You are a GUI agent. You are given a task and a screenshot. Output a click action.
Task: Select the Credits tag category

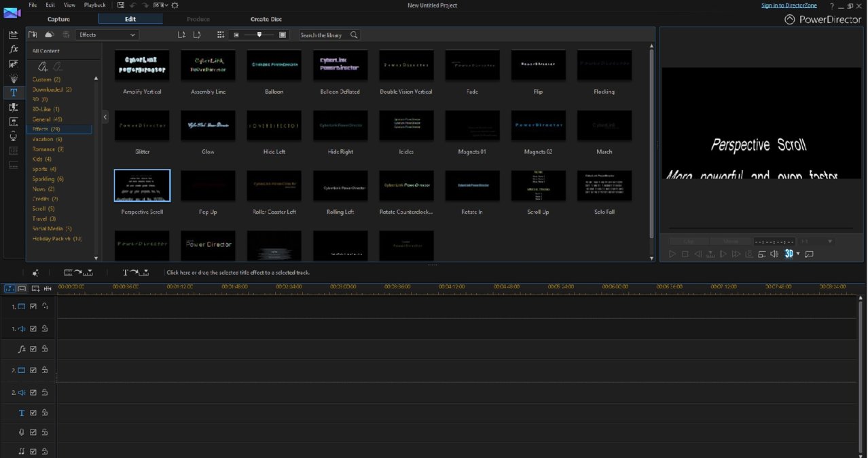pyautogui.click(x=46, y=199)
